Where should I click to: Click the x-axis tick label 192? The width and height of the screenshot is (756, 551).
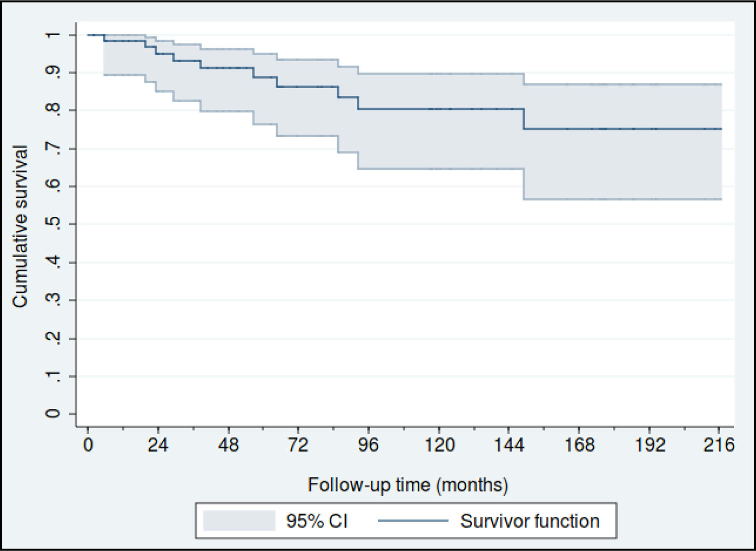[650, 445]
